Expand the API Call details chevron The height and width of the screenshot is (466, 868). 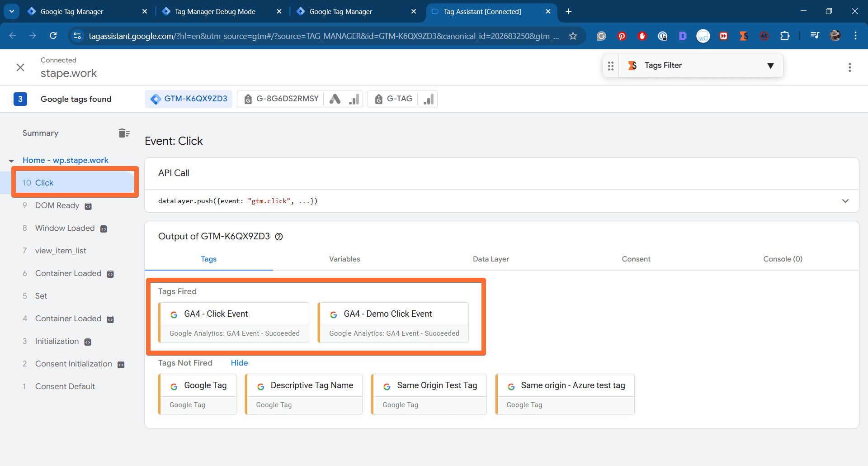tap(845, 201)
